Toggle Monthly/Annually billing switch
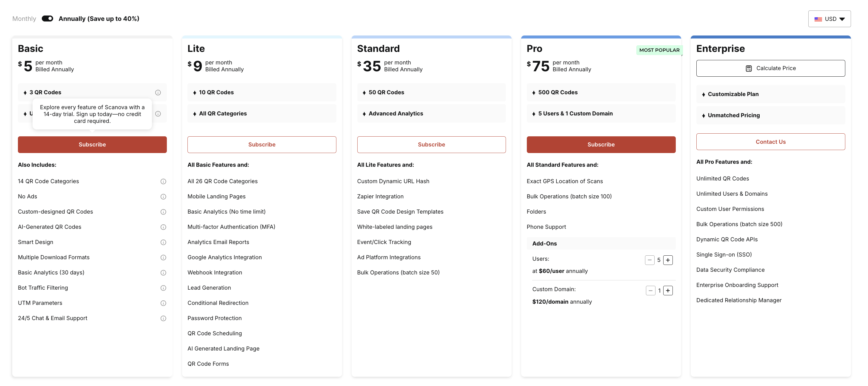This screenshot has height=386, width=868. 47,18
